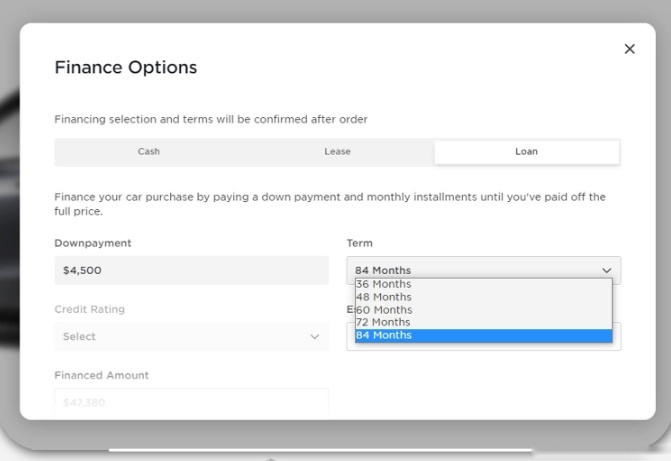Pick the 72 Months term option
The height and width of the screenshot is (461, 671).
pos(484,322)
